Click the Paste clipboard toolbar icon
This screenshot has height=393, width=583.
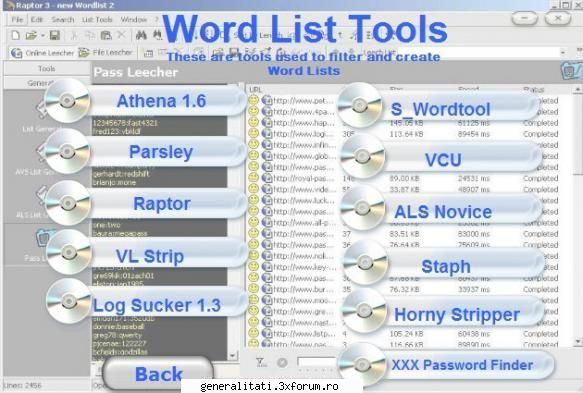[106, 35]
